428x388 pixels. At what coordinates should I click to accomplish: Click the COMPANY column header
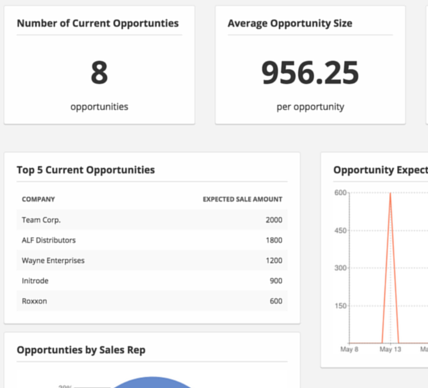click(x=38, y=199)
